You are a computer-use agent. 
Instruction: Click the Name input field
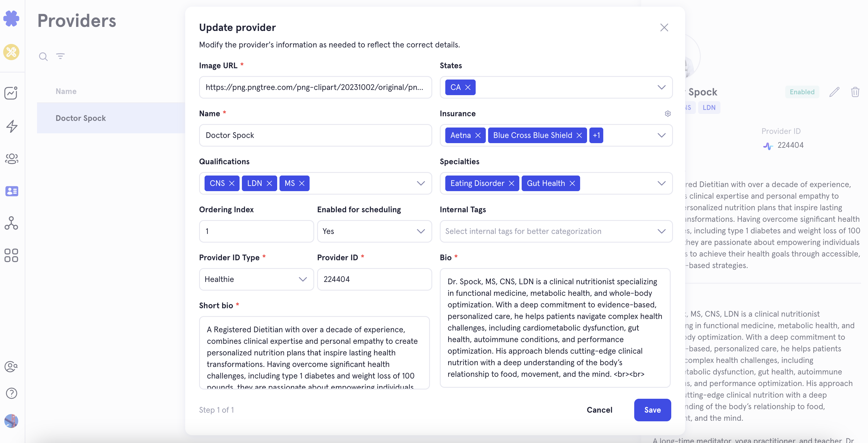[x=315, y=135]
